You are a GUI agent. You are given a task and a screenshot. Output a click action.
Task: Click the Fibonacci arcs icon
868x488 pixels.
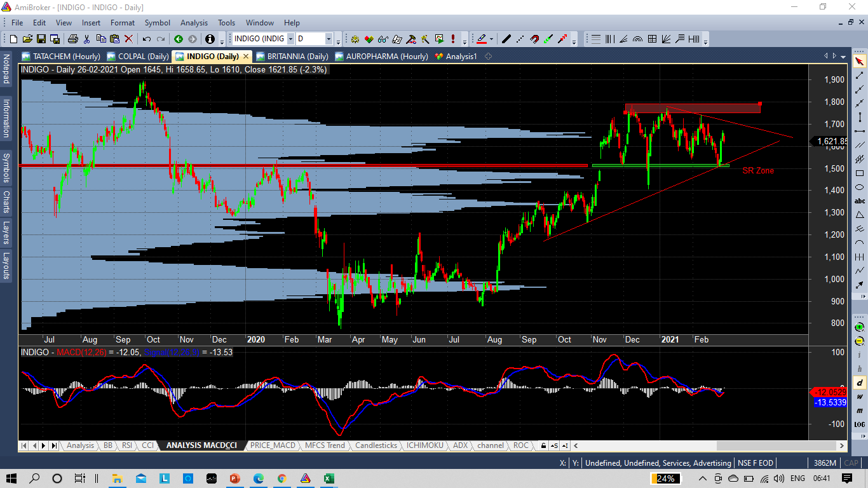tap(638, 39)
